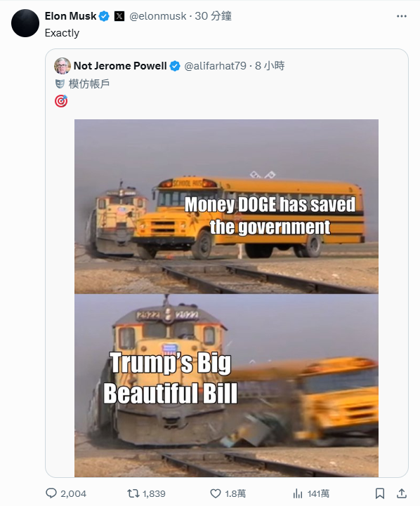Click the repost arrows icon
Image resolution: width=420 pixels, height=506 pixels.
point(133,493)
